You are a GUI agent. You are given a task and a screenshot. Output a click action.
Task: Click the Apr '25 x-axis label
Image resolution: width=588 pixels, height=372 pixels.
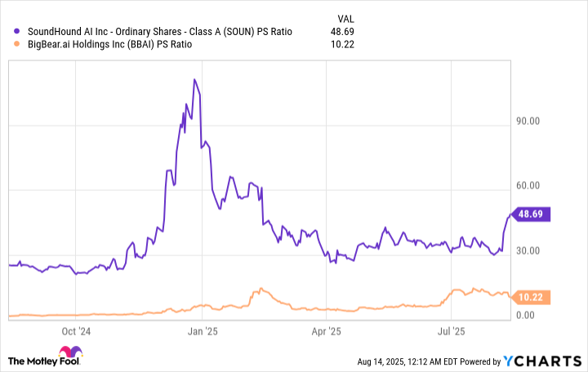click(x=327, y=331)
